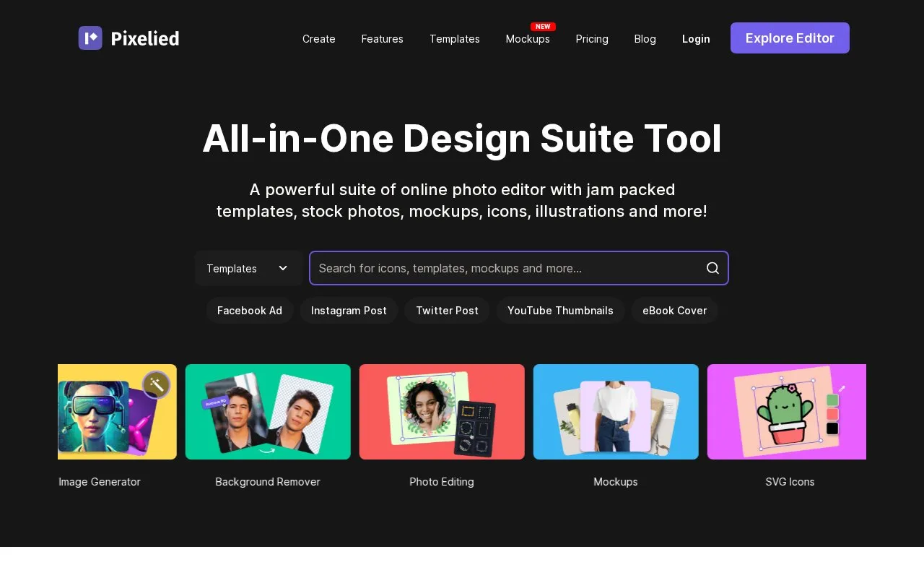
Task: Select the YouTube Thumbnails chip
Action: pos(560,311)
